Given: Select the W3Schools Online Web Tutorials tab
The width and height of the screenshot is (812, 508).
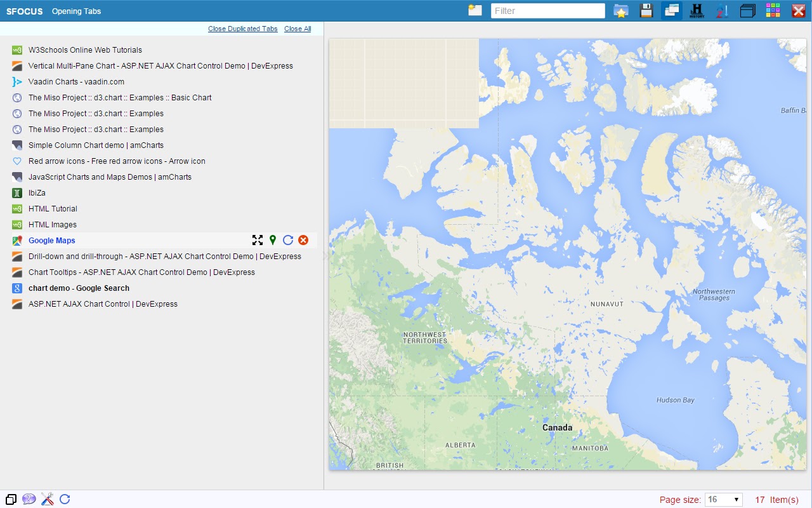Looking at the screenshot, I should click(x=85, y=50).
